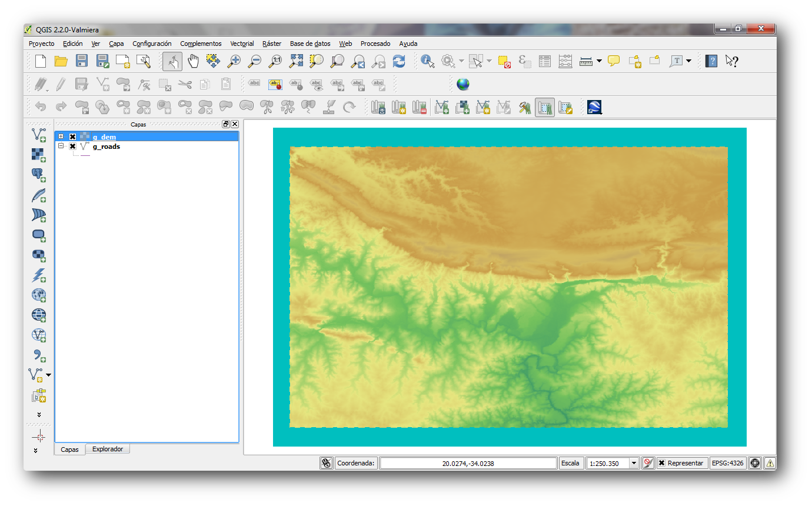
Task: Activate the coordinate capture crosshair icon
Action: coord(39,436)
